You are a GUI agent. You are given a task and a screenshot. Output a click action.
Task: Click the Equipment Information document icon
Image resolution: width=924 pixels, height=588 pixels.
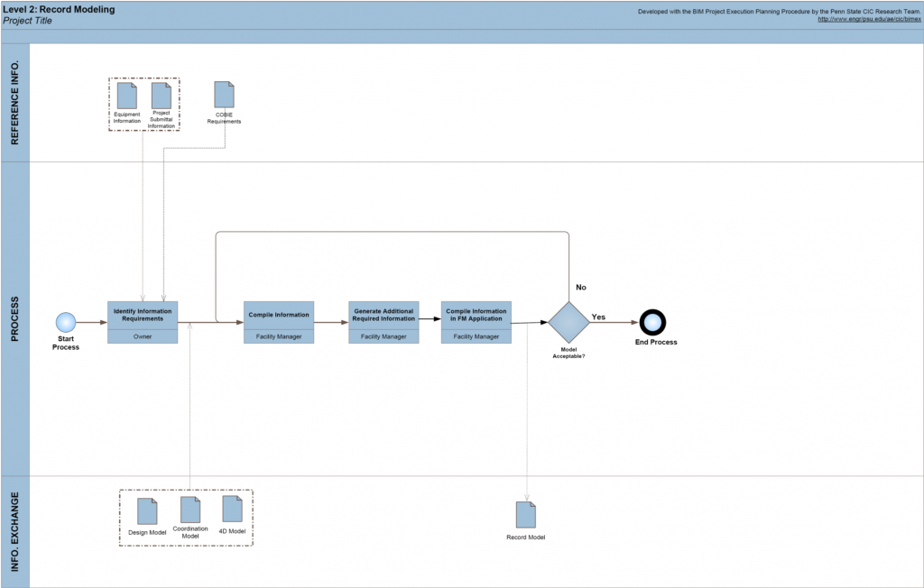(127, 96)
